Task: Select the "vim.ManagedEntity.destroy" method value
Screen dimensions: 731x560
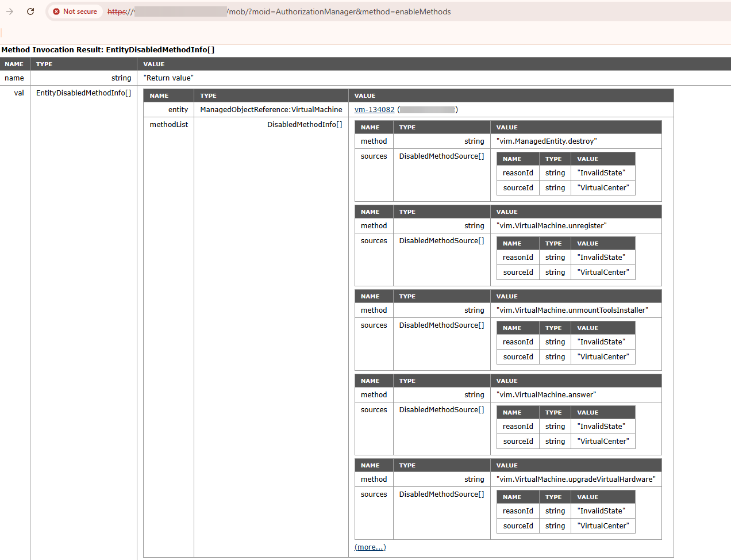Action: [546, 141]
